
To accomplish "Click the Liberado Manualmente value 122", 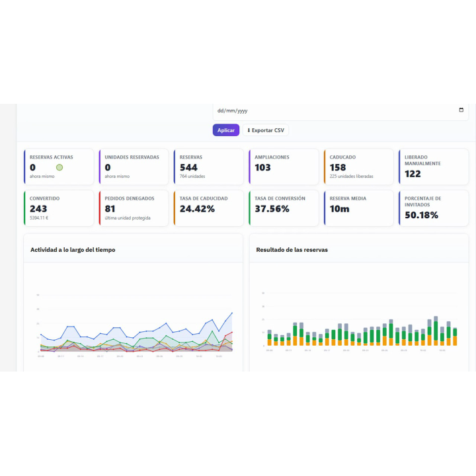I will pyautogui.click(x=413, y=174).
